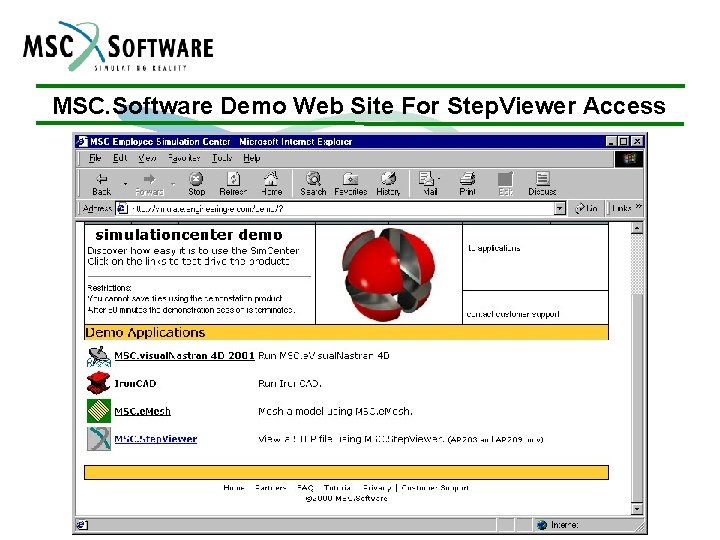Click the footer FAQ link
The image size is (720, 540).
pos(305,488)
